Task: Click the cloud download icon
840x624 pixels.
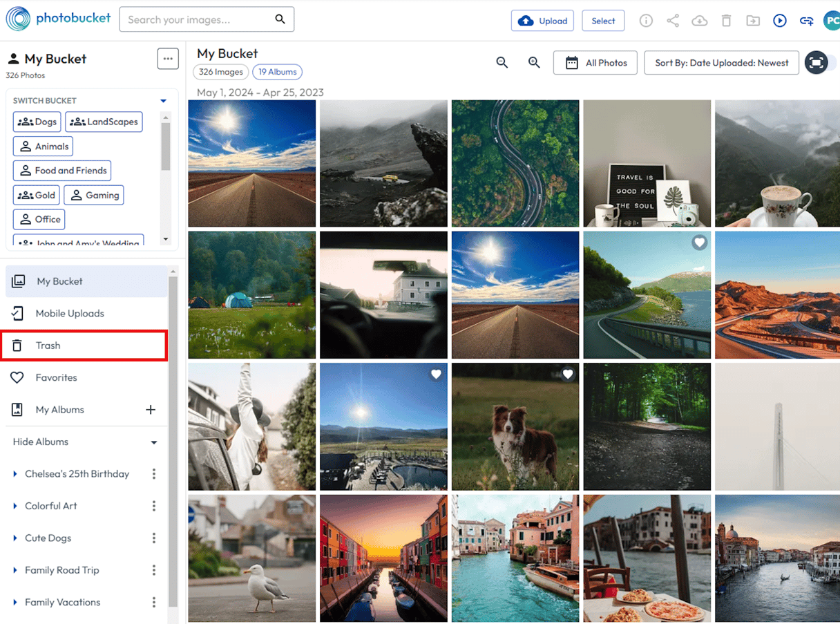Action: click(699, 21)
